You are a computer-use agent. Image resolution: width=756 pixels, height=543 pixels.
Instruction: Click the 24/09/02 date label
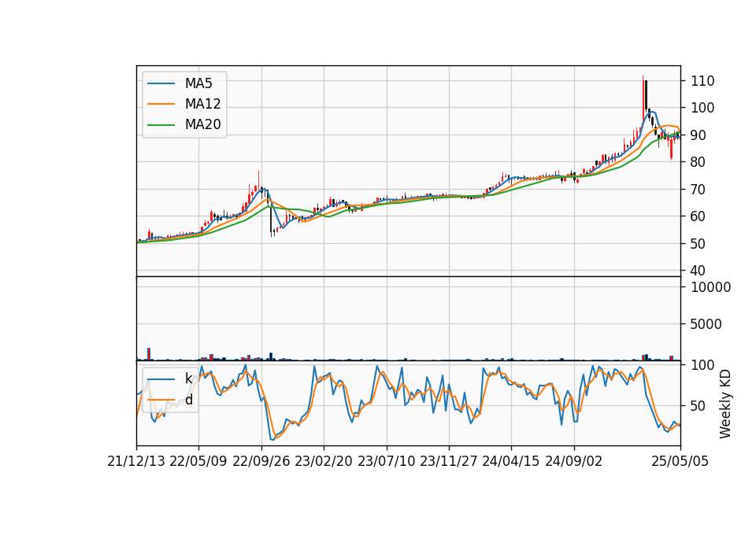[574, 461]
